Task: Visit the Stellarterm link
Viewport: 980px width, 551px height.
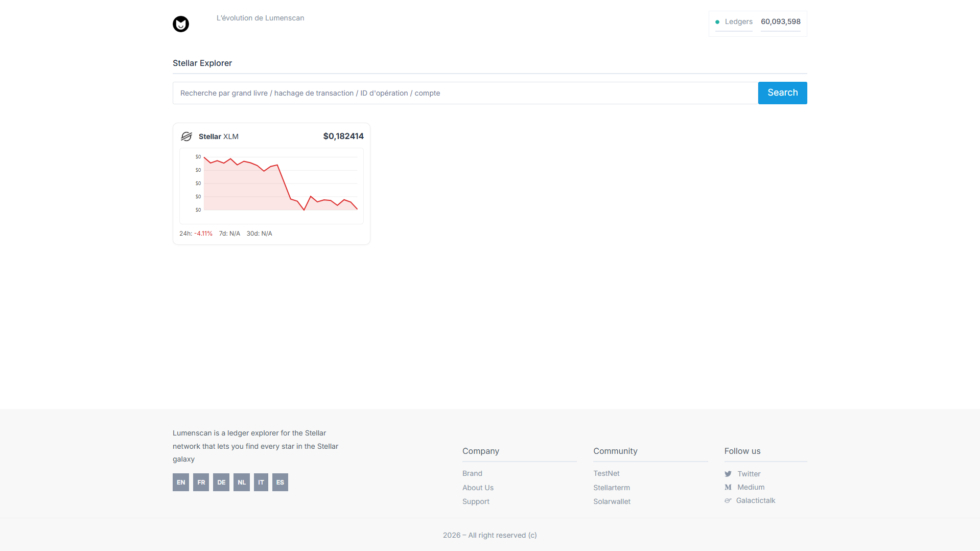Action: click(x=612, y=488)
